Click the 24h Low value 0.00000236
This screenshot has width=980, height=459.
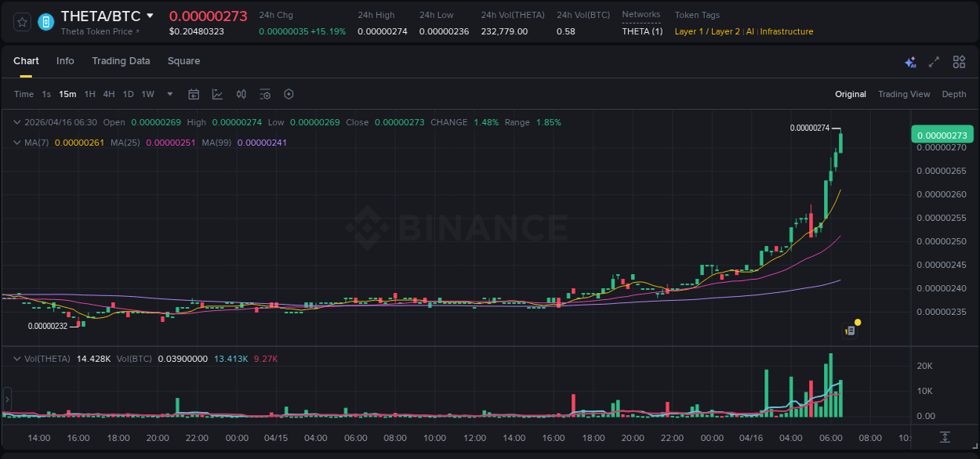pyautogui.click(x=445, y=31)
